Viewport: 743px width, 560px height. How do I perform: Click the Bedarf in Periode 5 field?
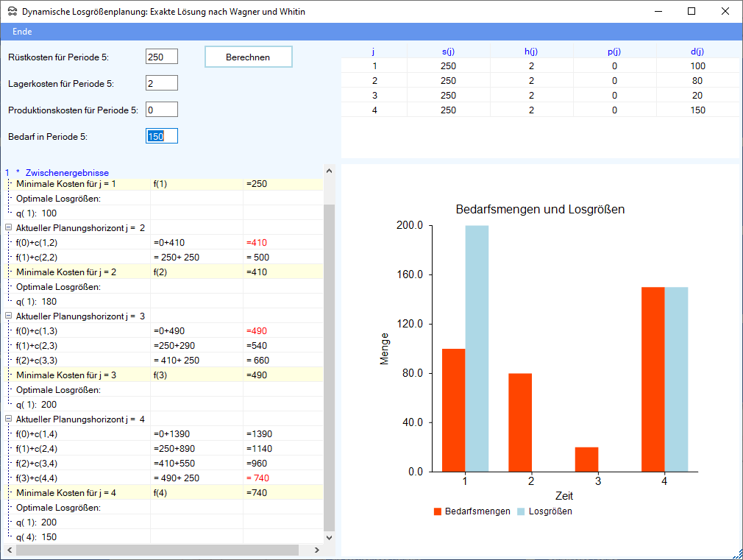click(x=162, y=136)
